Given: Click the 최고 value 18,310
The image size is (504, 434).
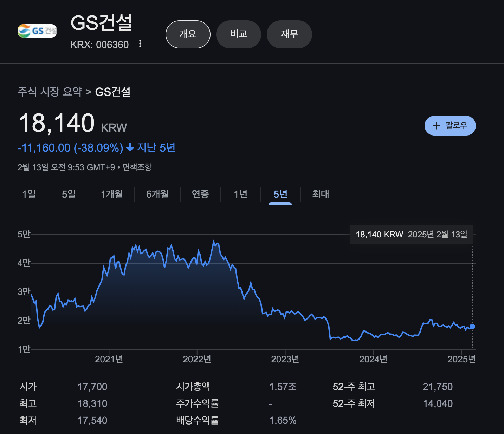Looking at the screenshot, I should [92, 404].
